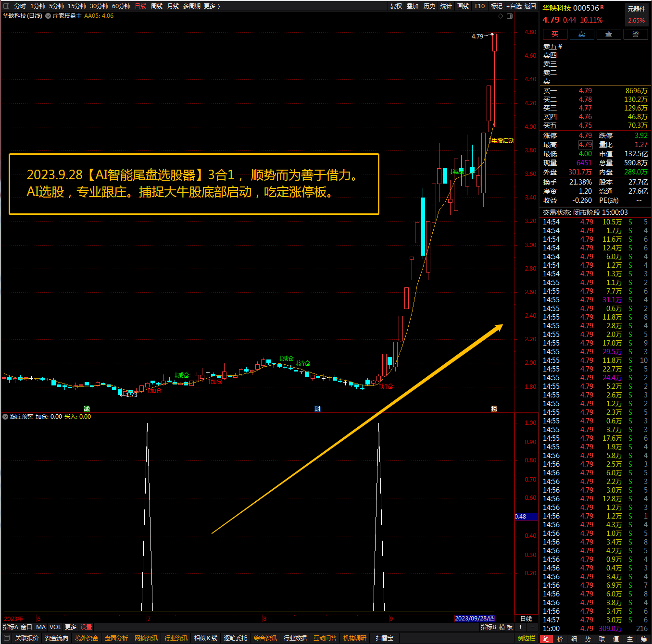Open the 行业资讯 tab
652x644 pixels.
click(176, 638)
